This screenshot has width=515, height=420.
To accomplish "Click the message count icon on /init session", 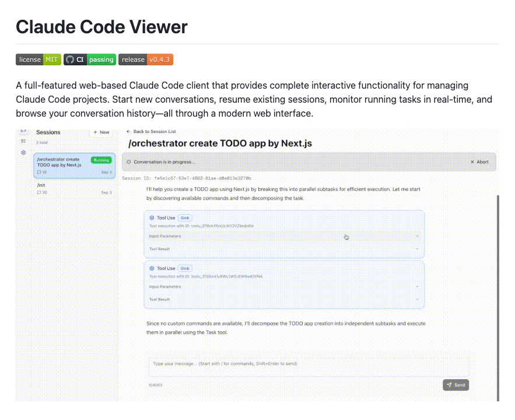I will pos(39,192).
